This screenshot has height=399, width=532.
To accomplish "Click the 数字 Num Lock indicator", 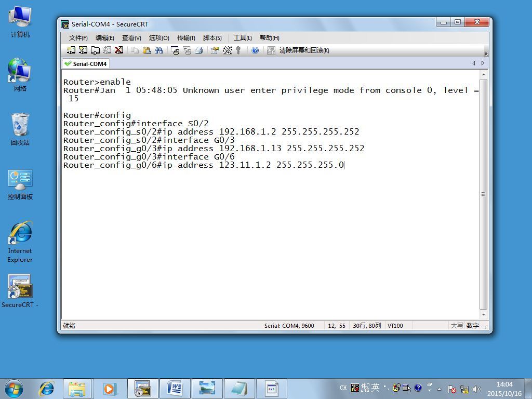I will 472,326.
